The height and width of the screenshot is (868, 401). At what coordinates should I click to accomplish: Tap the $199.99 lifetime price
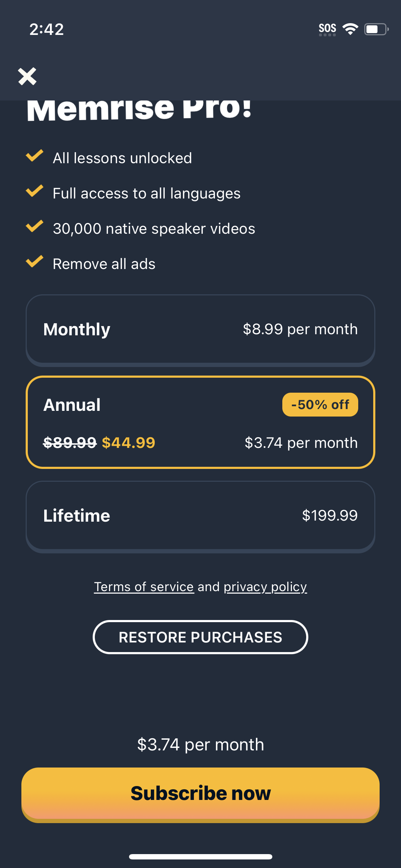click(x=329, y=515)
